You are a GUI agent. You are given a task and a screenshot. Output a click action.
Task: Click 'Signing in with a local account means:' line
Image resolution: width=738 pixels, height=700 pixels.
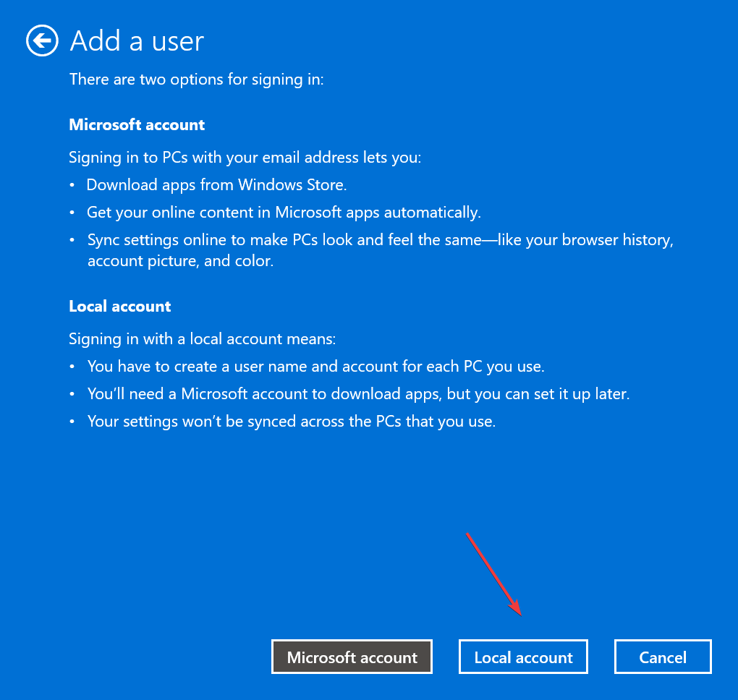(x=203, y=338)
